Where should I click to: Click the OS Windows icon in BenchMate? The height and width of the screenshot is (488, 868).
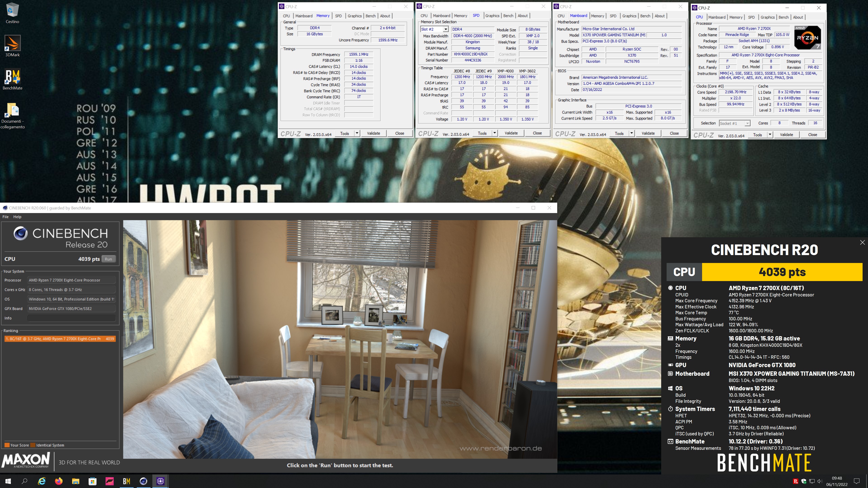coord(670,388)
